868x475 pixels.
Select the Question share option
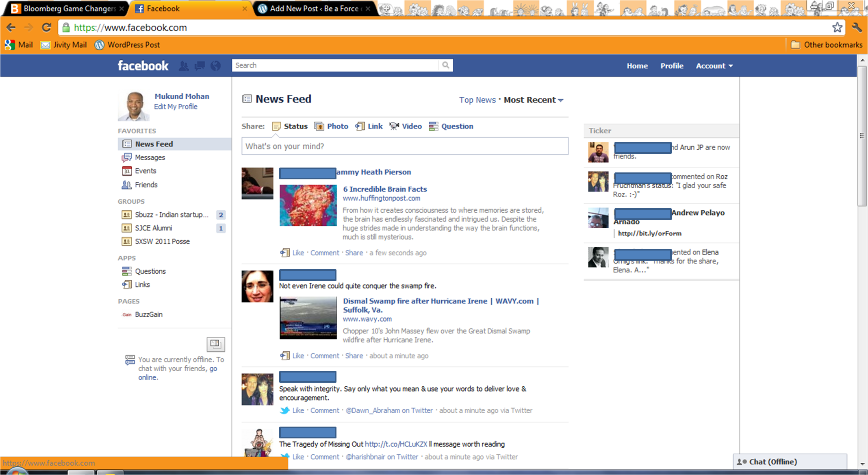(x=457, y=126)
